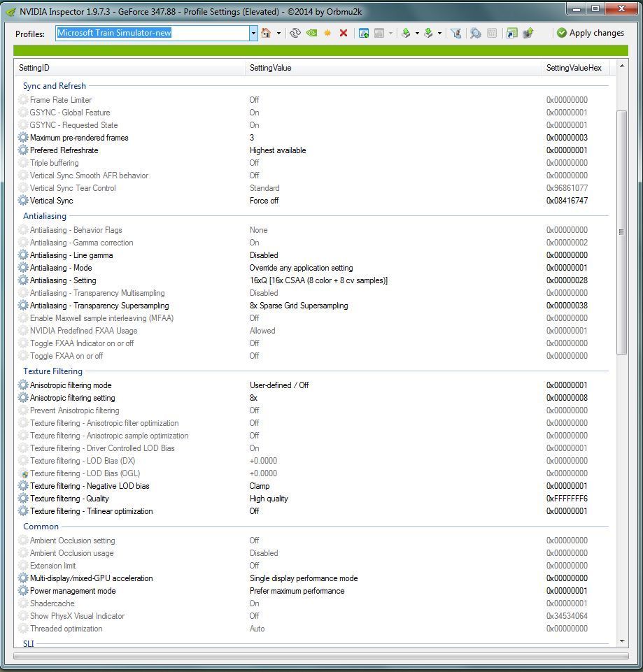
Task: Click 'Force off' value for Vertical Sync
Action: [264, 201]
